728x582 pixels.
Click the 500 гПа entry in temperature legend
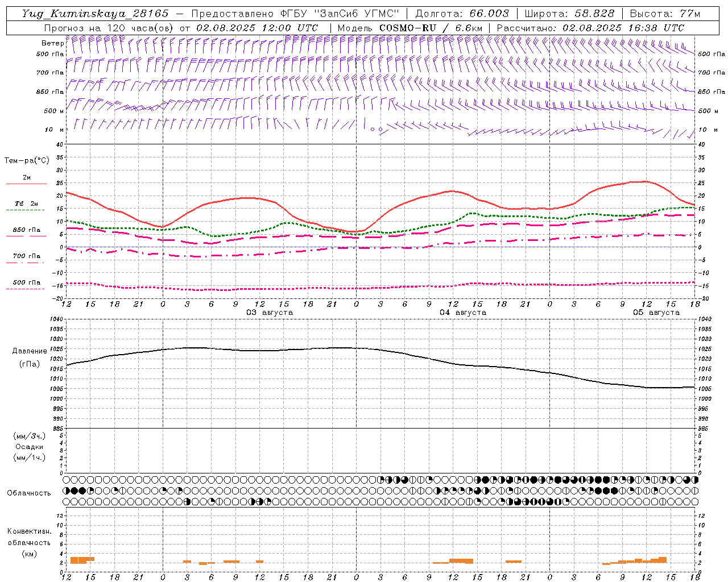coord(27,282)
